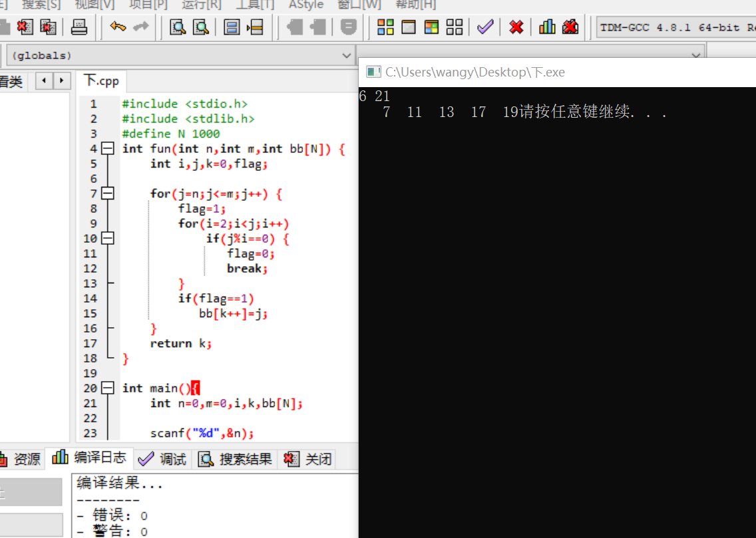
Task: Click the Go to function icon
Action: [232, 27]
